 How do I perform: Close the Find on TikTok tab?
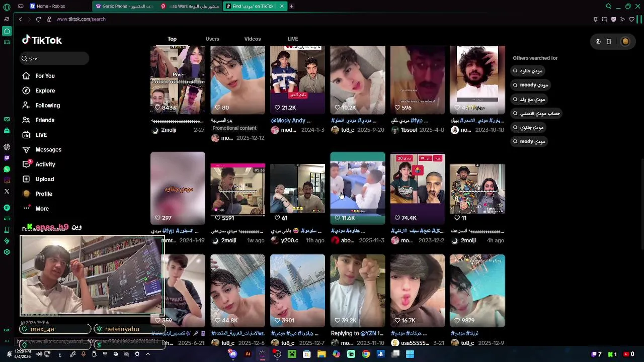tap(282, 7)
